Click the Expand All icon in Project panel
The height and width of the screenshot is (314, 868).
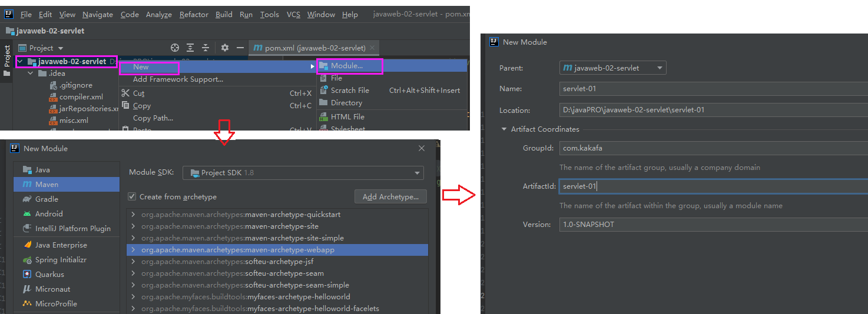click(190, 48)
